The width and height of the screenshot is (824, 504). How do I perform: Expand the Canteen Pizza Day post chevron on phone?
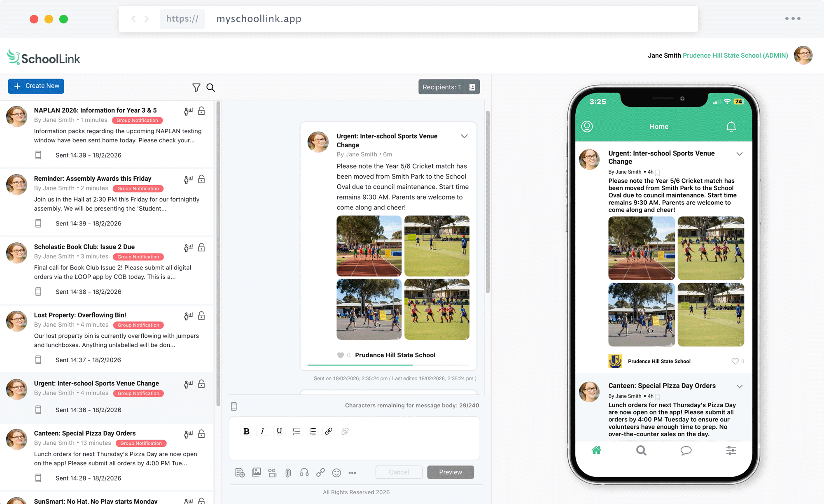point(740,386)
